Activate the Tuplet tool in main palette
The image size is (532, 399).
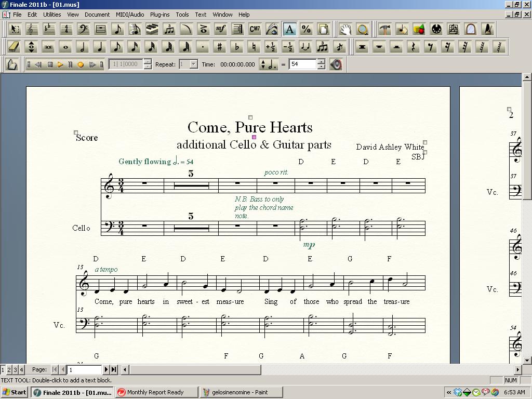169,29
